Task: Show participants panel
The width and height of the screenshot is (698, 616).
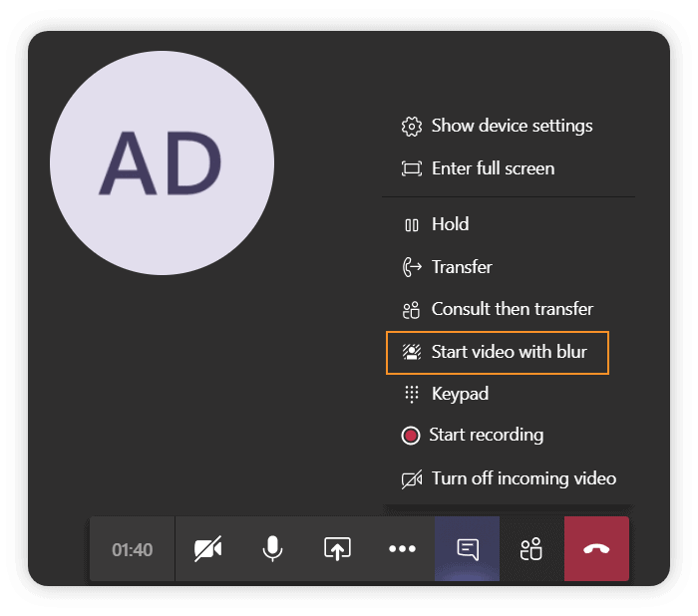Action: pyautogui.click(x=531, y=549)
